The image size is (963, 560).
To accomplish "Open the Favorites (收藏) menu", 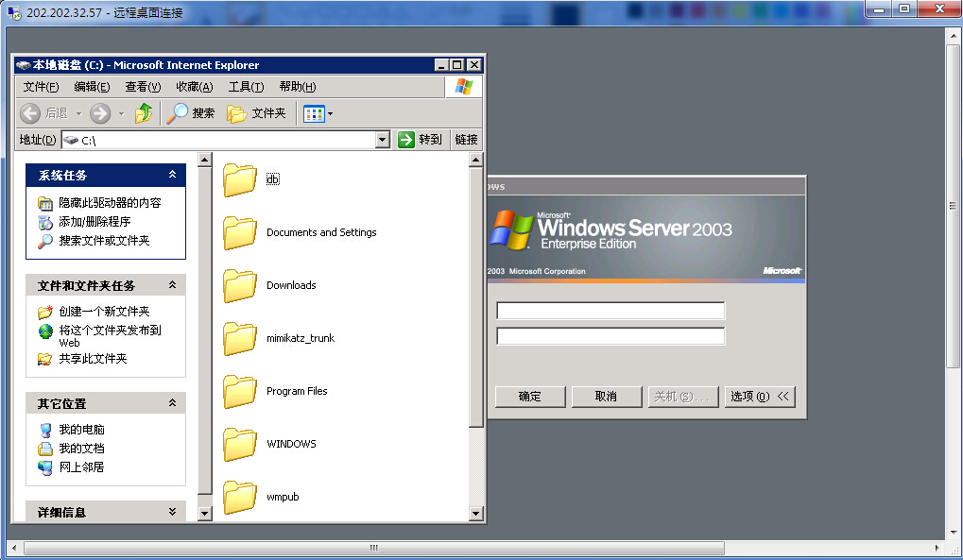I will 195,87.
